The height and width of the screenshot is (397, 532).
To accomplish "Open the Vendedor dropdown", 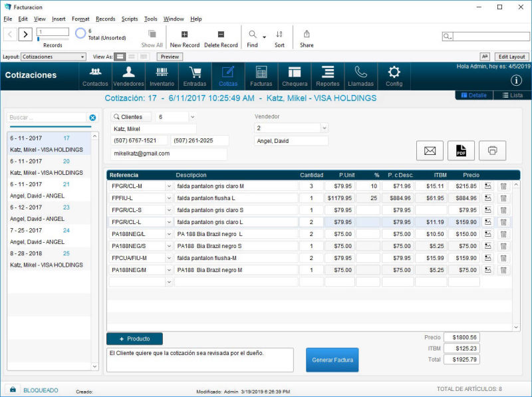I will [x=325, y=128].
